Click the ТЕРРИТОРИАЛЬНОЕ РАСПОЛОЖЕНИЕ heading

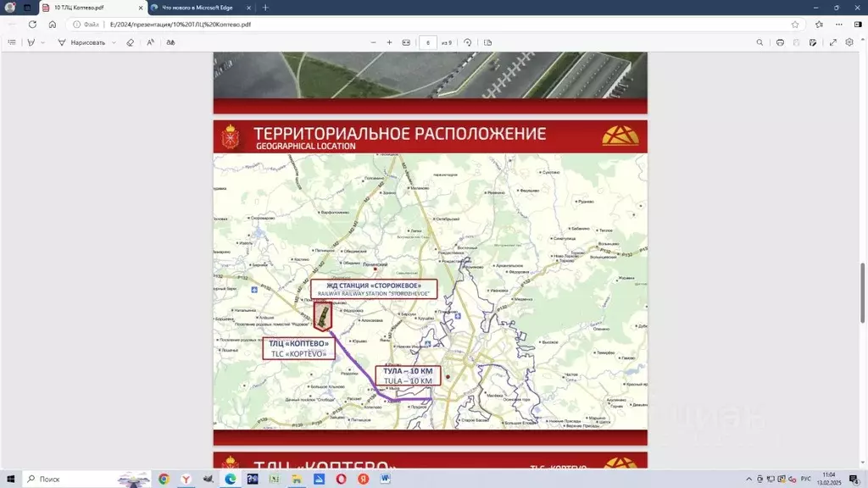pyautogui.click(x=400, y=133)
